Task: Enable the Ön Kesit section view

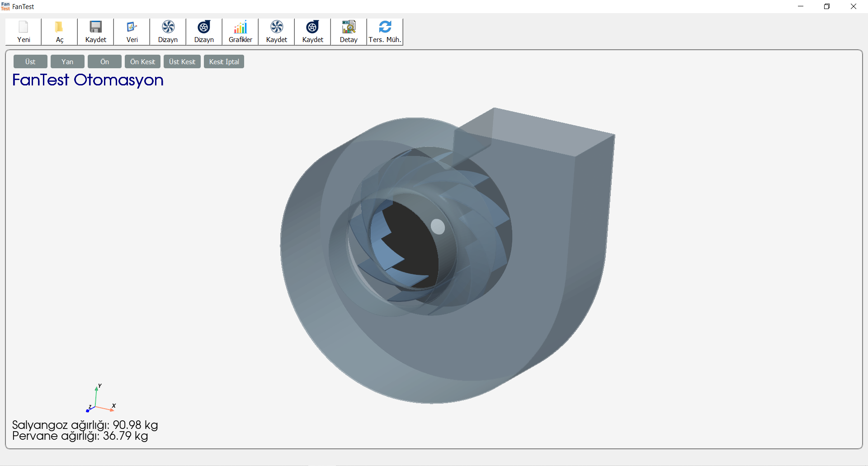Action: [142, 61]
